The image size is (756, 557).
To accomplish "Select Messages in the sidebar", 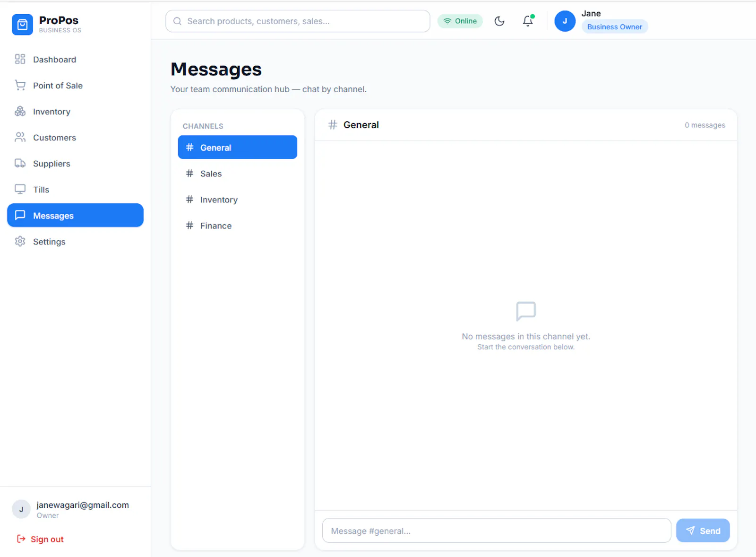I will (x=75, y=215).
